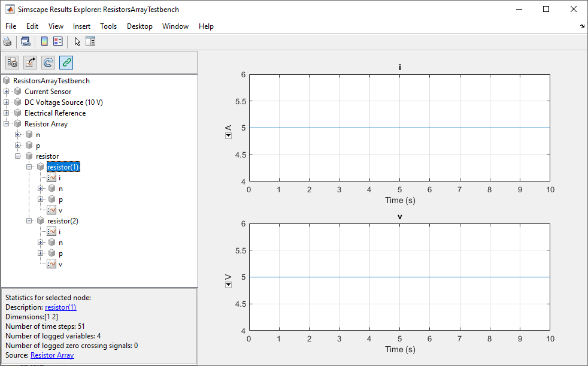Expand the n node under resistor(1)
Image resolution: width=588 pixels, height=366 pixels.
point(41,189)
